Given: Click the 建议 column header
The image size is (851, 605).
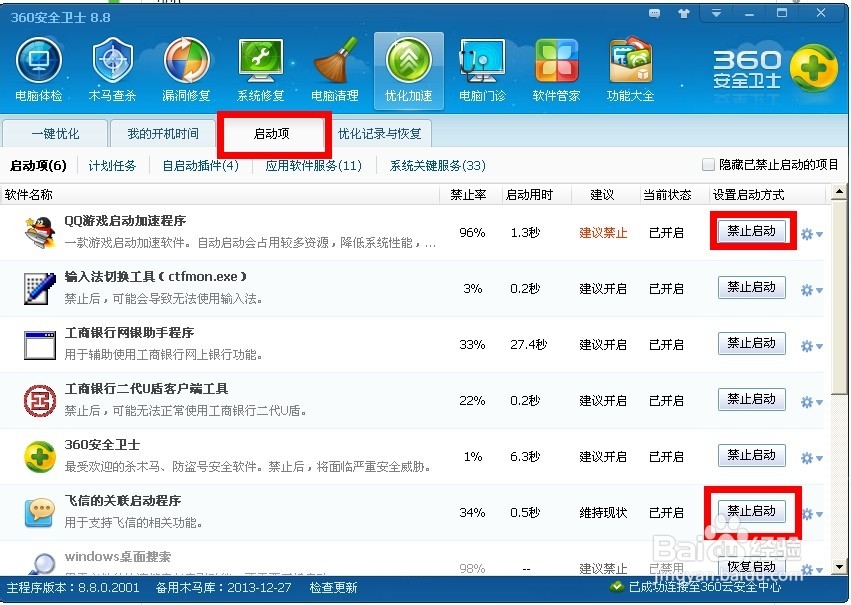Looking at the screenshot, I should tap(602, 195).
